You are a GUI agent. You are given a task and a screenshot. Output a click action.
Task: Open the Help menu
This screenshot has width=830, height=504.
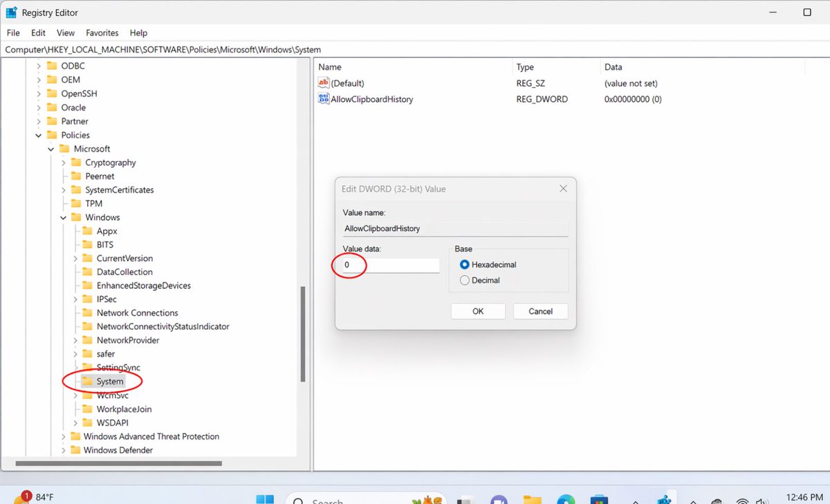138,32
